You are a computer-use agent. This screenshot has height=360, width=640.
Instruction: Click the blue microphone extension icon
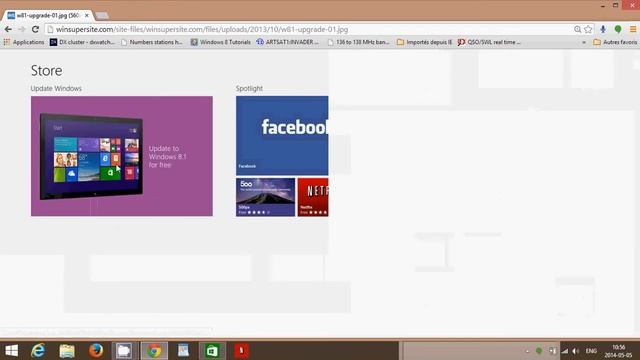click(603, 29)
